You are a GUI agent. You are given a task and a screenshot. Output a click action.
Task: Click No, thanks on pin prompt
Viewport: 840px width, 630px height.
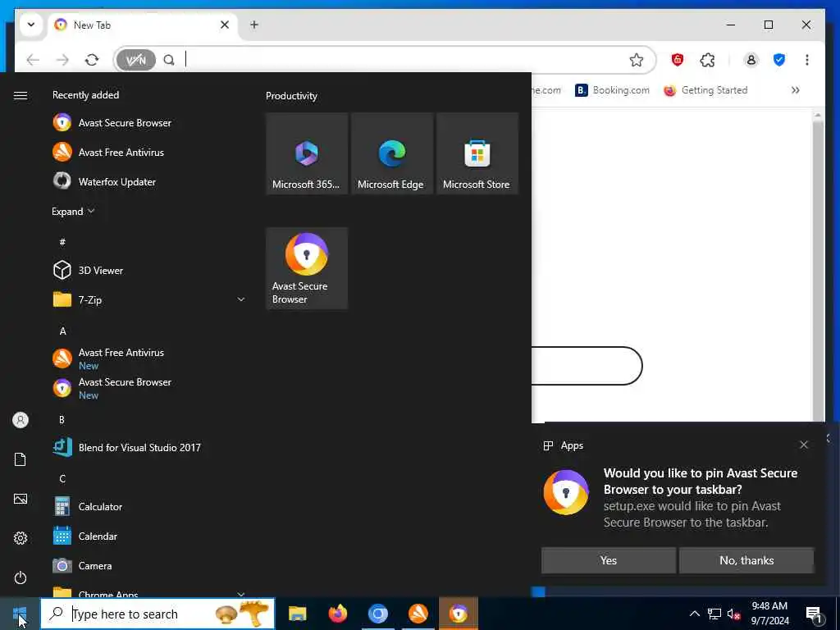pyautogui.click(x=746, y=560)
